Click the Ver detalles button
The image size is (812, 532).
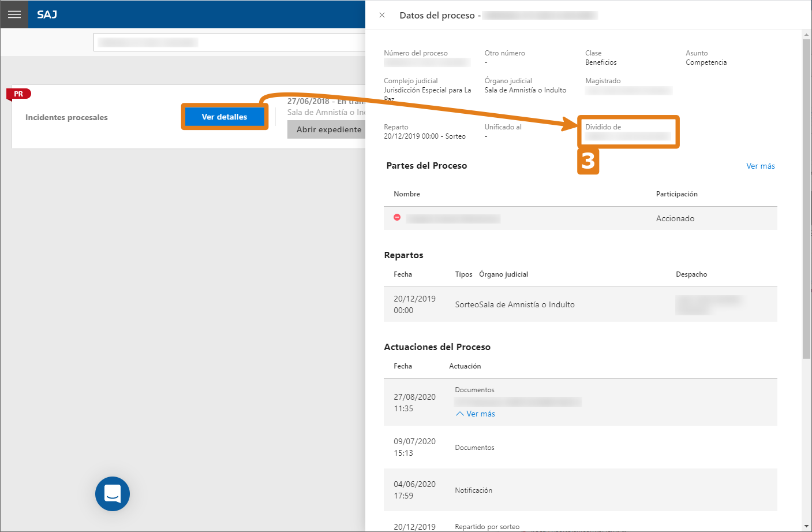coord(224,117)
